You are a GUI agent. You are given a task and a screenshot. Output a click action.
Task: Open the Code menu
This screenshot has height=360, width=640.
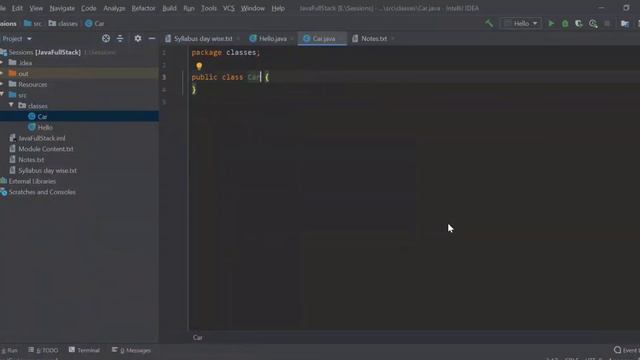(x=89, y=8)
